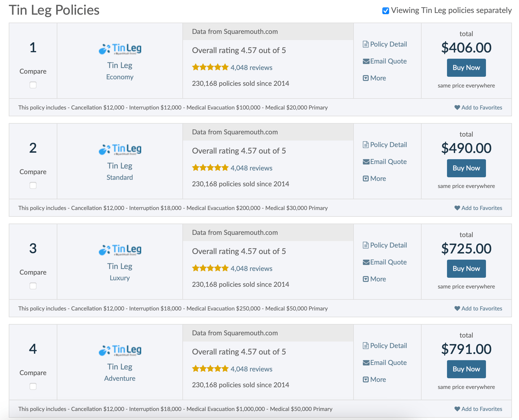Open the Standard plan name link
This screenshot has height=420, width=519.
click(x=120, y=178)
